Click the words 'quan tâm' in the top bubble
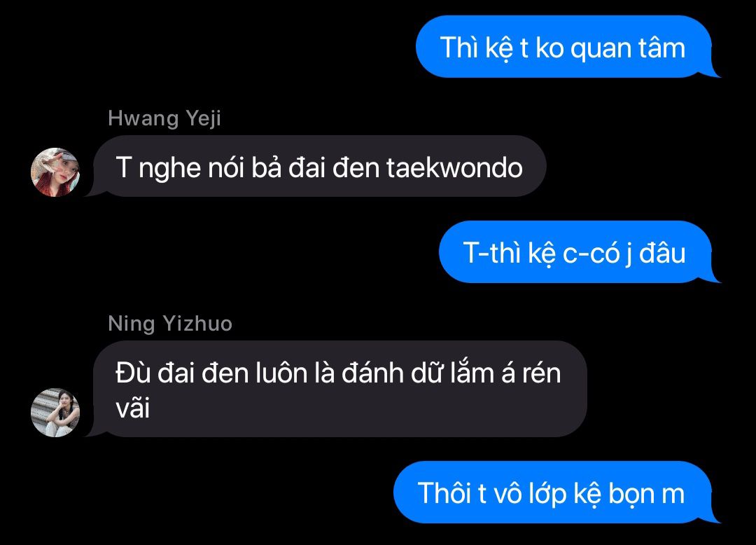This screenshot has width=756, height=545. tap(628, 49)
